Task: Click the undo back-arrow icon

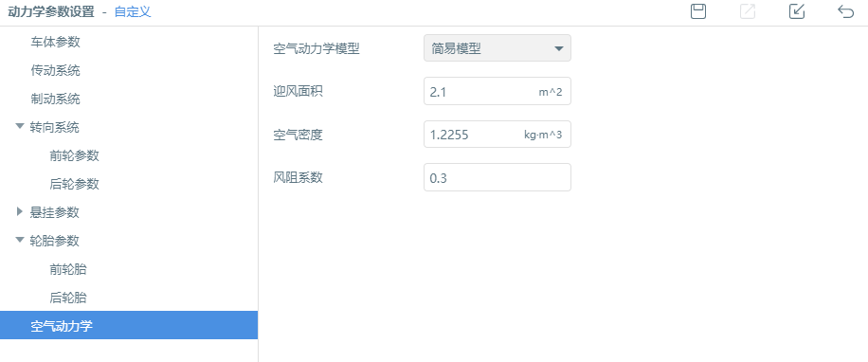Action: (x=846, y=11)
